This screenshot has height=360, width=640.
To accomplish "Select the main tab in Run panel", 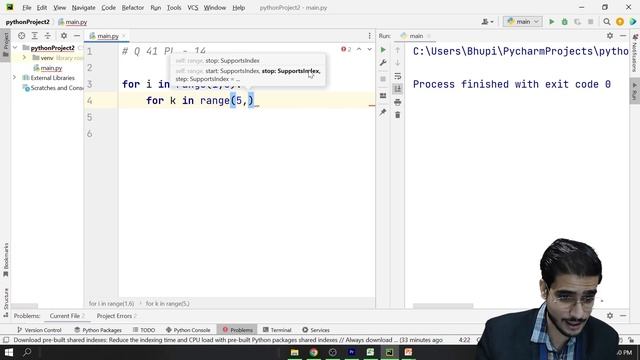I will point(415,36).
